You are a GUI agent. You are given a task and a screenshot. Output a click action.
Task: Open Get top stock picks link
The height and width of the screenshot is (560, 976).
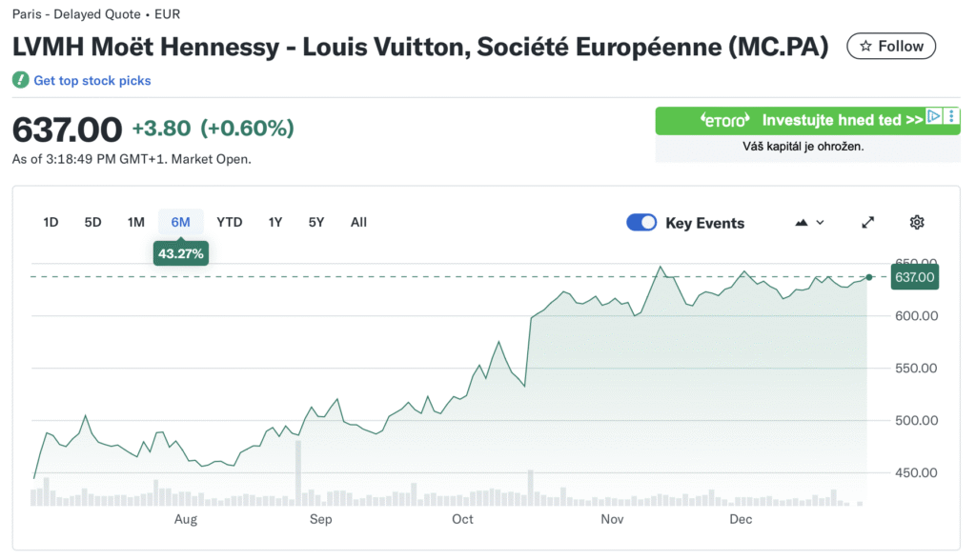tap(92, 81)
